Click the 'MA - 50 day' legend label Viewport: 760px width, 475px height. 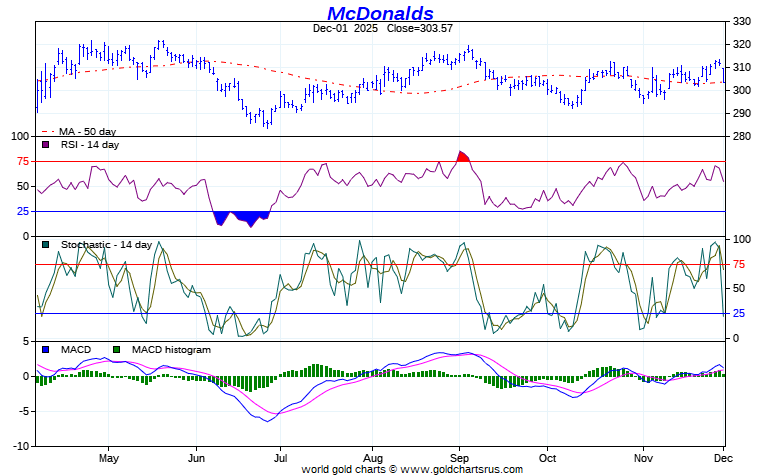coord(88,131)
